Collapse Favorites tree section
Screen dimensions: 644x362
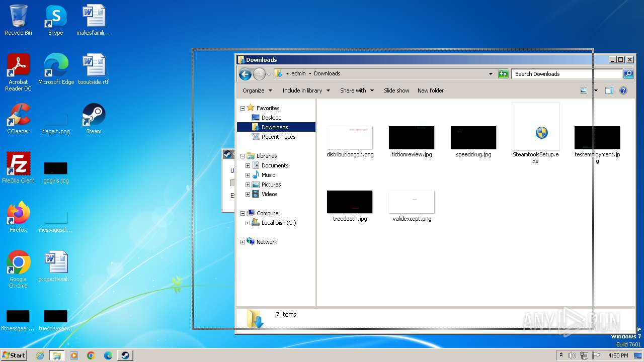click(x=243, y=108)
